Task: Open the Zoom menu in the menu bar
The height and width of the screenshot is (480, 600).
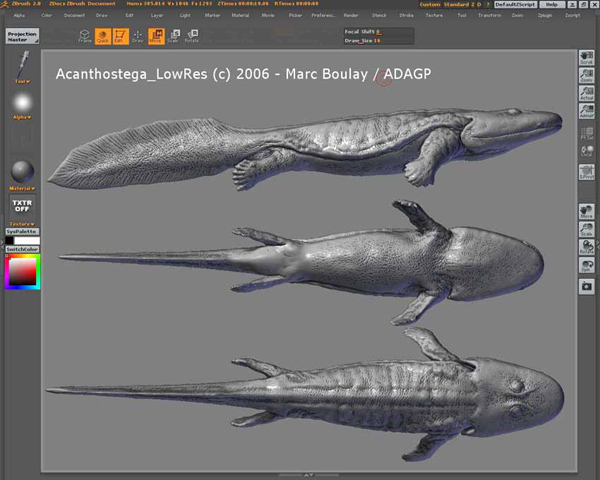Action: (517, 15)
